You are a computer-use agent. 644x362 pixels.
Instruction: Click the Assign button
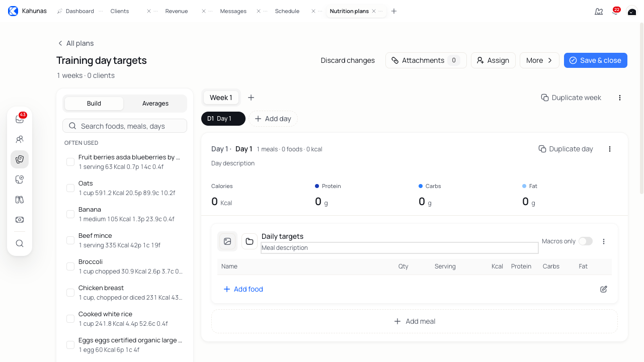493,60
